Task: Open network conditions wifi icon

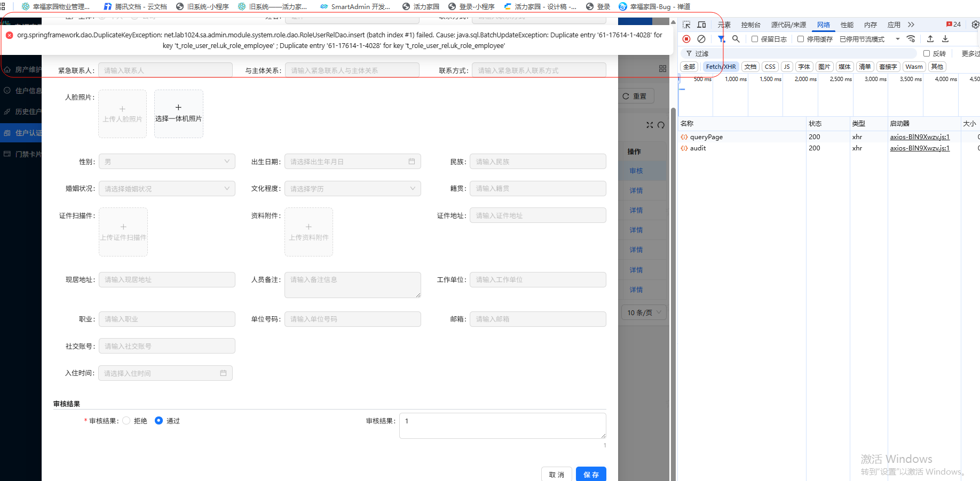Action: [x=911, y=39]
